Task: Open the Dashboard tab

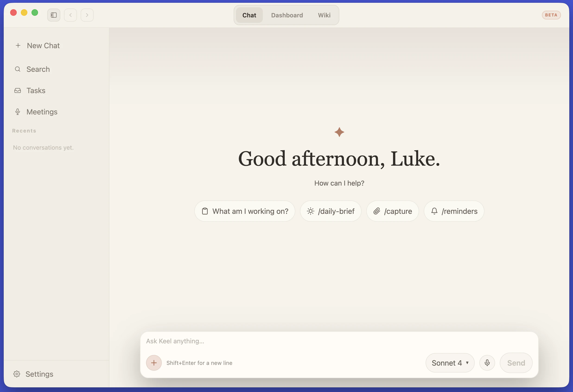Action: click(x=287, y=15)
